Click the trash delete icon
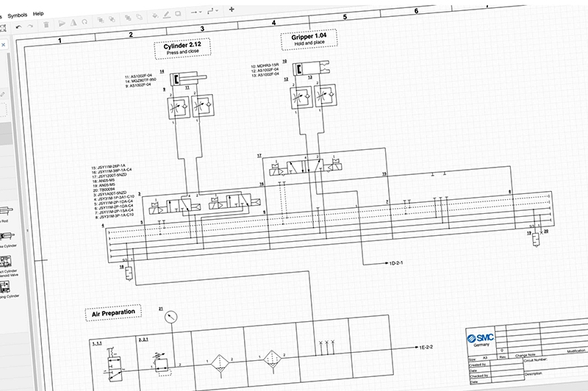Image resolution: width=588 pixels, height=391 pixels. (46, 25)
